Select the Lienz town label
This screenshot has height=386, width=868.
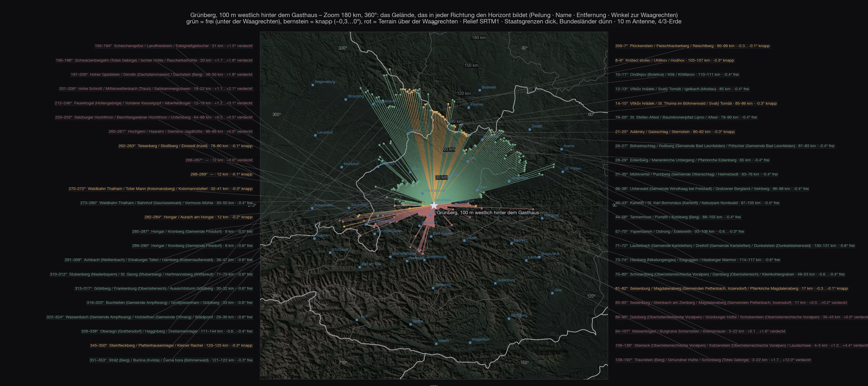pos(363,317)
